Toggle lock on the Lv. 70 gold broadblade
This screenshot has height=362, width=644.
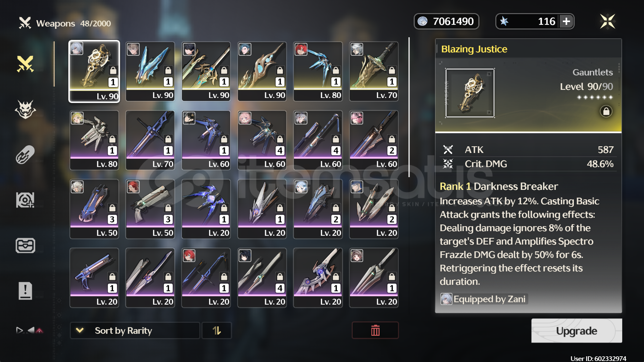[392, 70]
